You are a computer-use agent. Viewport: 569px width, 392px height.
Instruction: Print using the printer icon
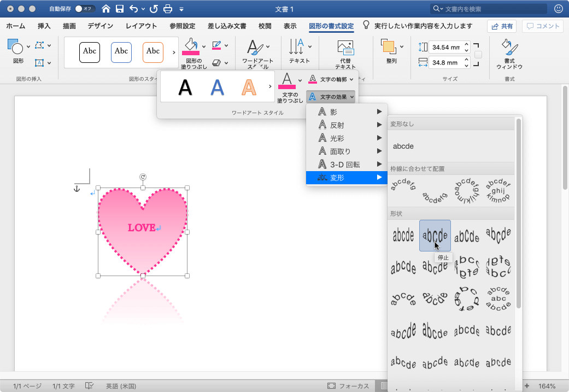point(168,9)
